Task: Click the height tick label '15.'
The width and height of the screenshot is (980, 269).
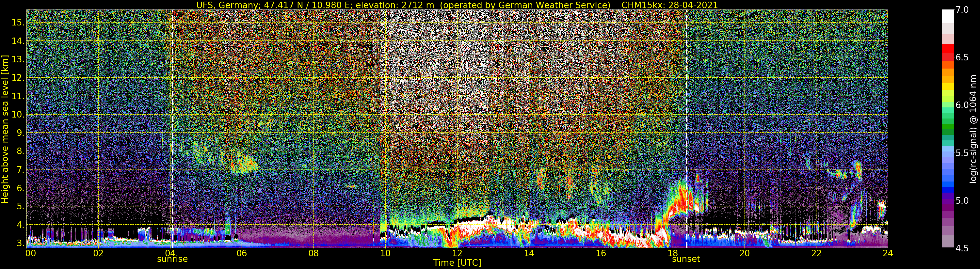Action: click(x=18, y=23)
